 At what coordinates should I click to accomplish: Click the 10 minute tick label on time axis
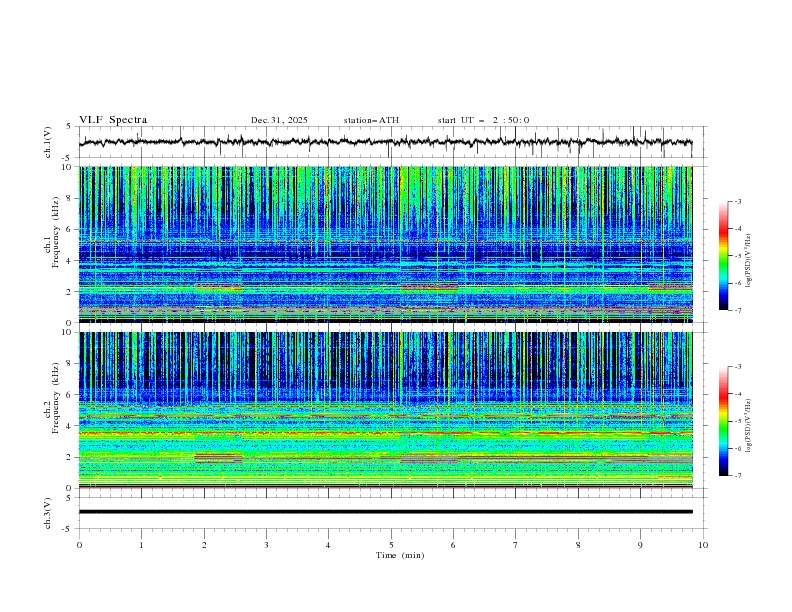(703, 544)
